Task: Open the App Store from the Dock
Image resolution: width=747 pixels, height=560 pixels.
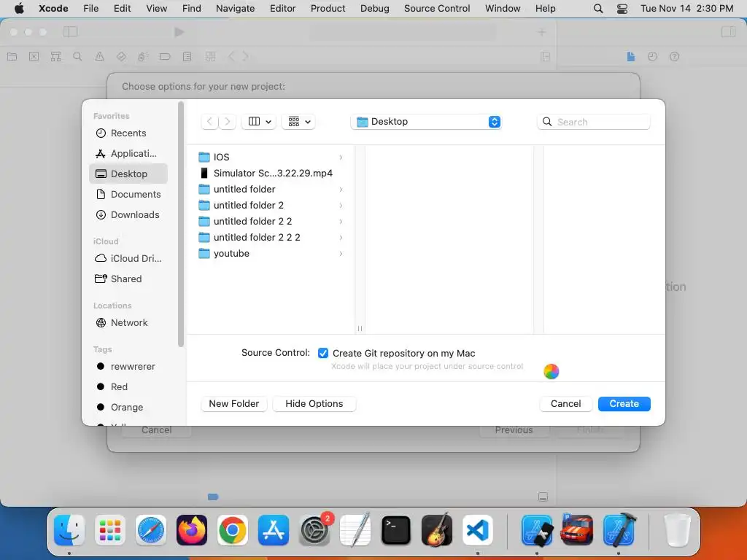Action: pyautogui.click(x=274, y=530)
